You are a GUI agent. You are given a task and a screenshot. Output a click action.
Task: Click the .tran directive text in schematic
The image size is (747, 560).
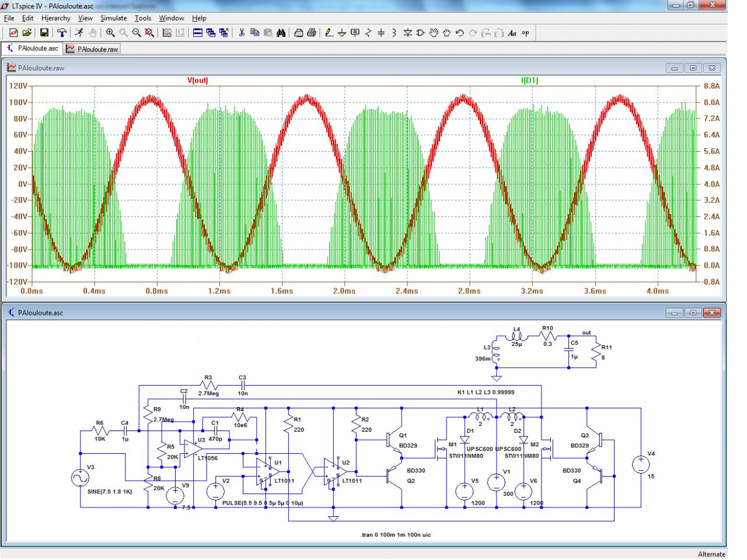396,534
